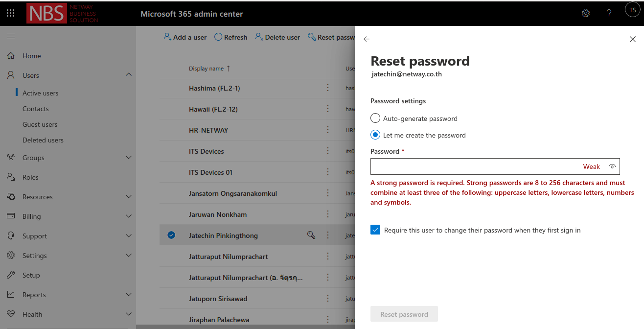Open the settings gear in header
Viewport: 644px width, 329px height.
pyautogui.click(x=586, y=13)
